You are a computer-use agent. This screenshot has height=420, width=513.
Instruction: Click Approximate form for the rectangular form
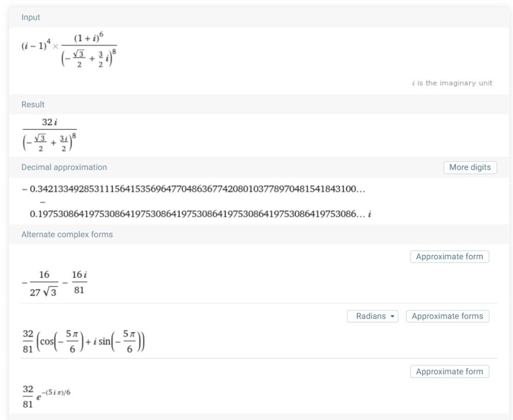(449, 256)
